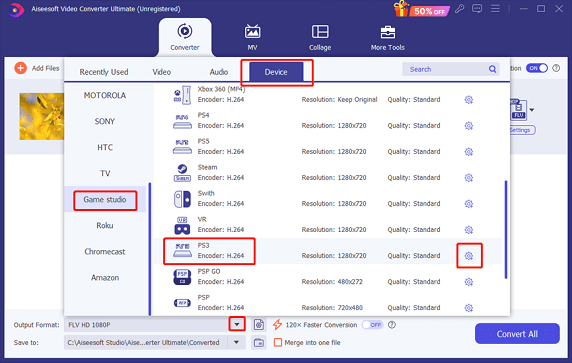The width and height of the screenshot is (572, 363).
Task: Open the register key icon
Action: point(460,9)
